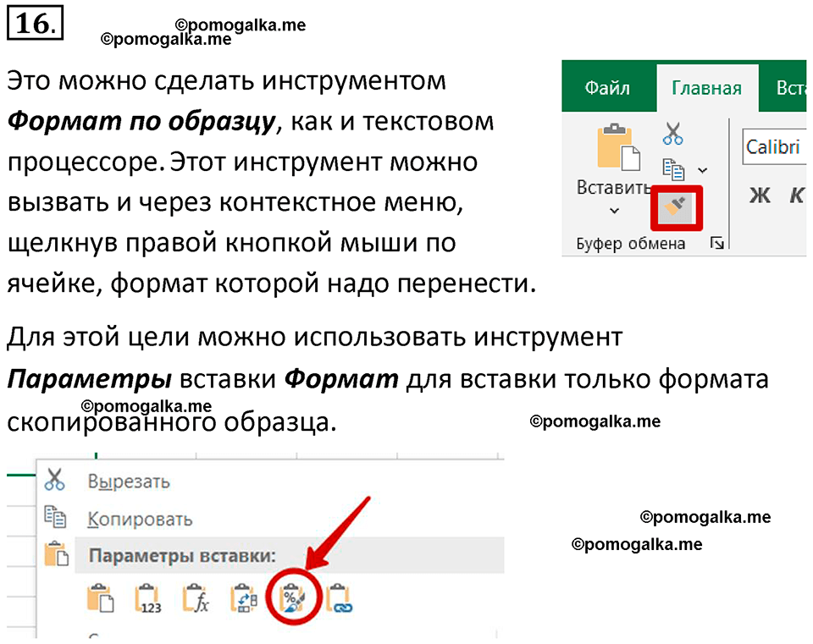
Task: Open the Copy dropdown arrow in ribbon
Action: [703, 170]
